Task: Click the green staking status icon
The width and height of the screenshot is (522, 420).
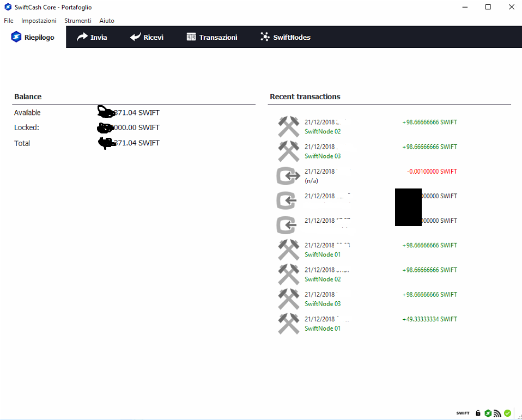Action: (x=488, y=413)
